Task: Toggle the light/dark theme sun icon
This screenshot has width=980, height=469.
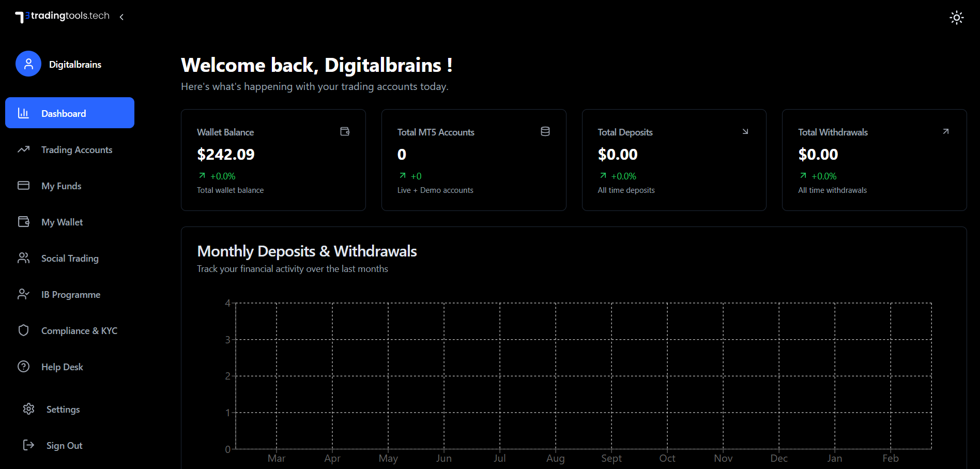Action: click(956, 18)
